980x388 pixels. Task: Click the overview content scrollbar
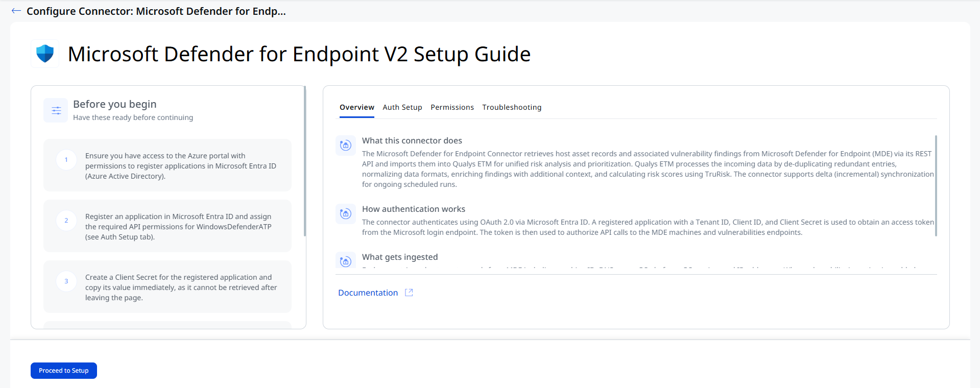pyautogui.click(x=936, y=185)
